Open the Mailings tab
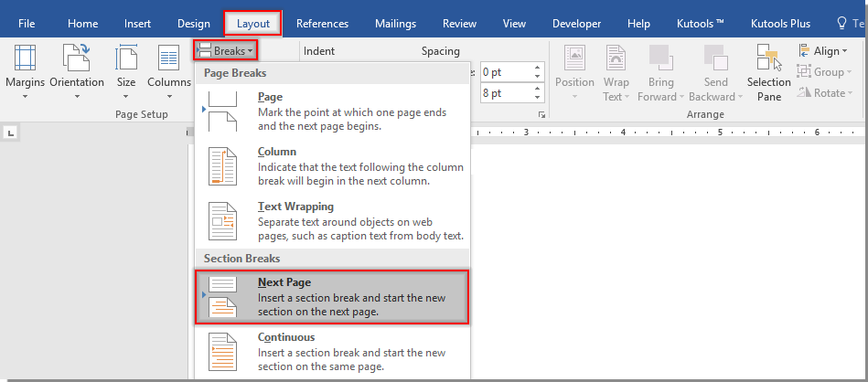Viewport: 868px width, 382px height. [x=395, y=24]
